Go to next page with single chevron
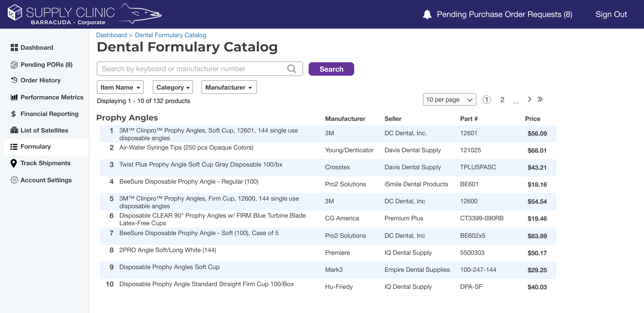 529,99
